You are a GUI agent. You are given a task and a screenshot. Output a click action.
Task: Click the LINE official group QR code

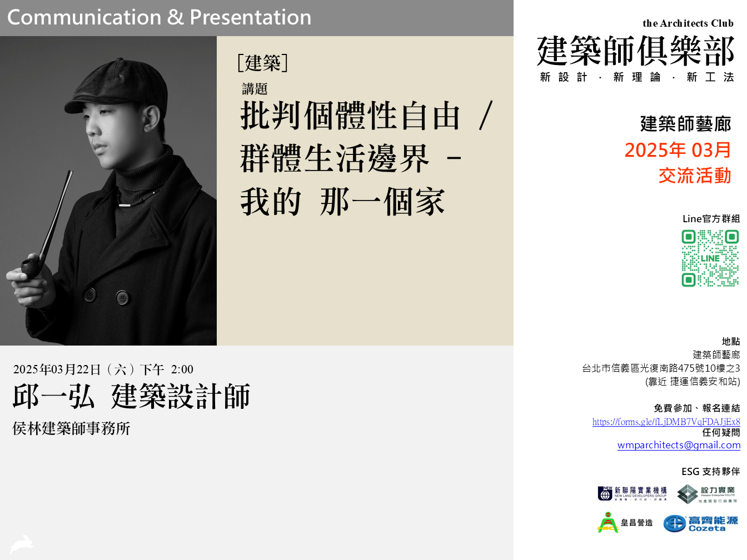710,258
